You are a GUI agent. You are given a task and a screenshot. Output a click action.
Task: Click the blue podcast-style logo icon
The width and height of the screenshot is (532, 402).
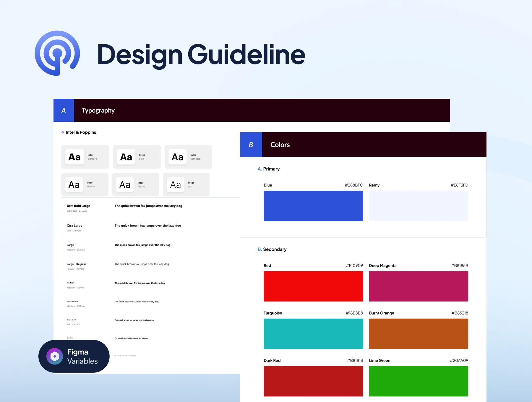(x=57, y=53)
